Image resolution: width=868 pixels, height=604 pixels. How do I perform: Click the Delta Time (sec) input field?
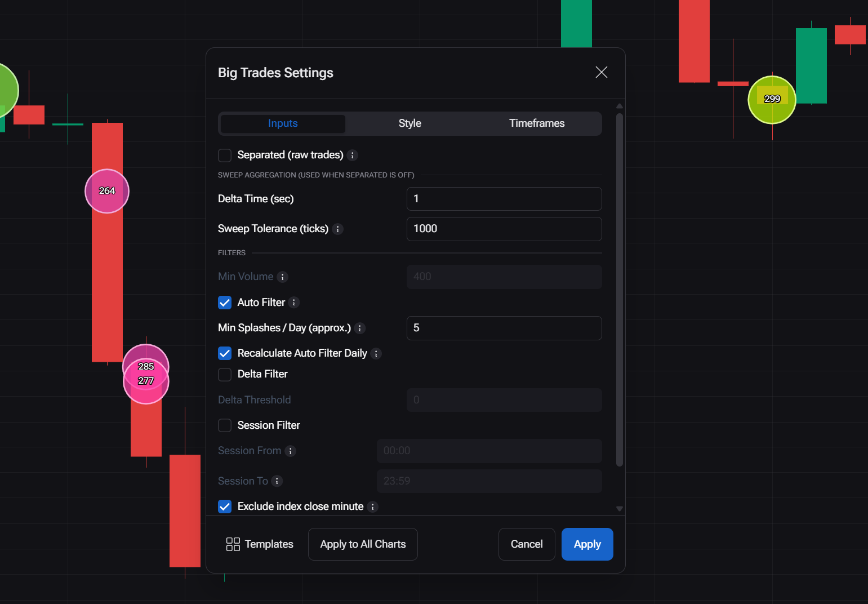[504, 199]
